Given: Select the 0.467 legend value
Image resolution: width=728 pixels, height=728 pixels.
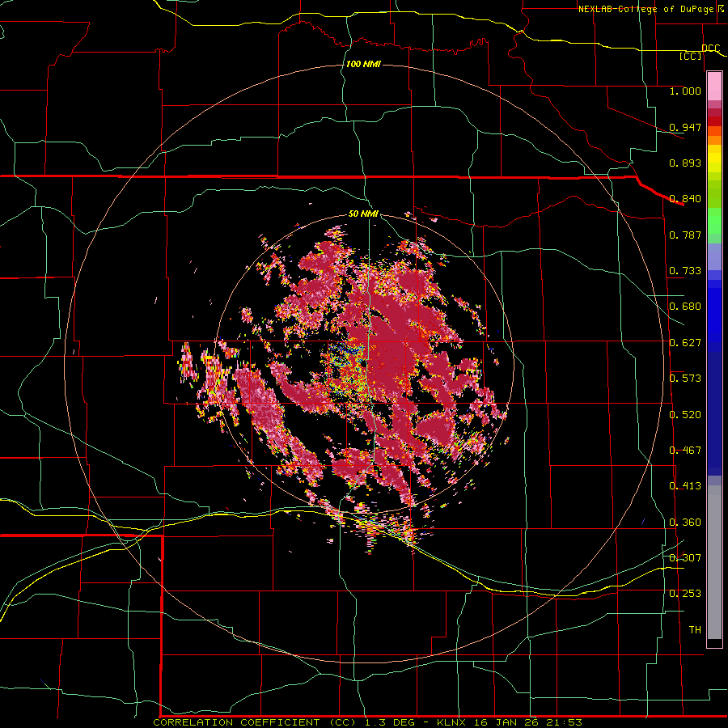Looking at the screenshot, I should pyautogui.click(x=685, y=451).
